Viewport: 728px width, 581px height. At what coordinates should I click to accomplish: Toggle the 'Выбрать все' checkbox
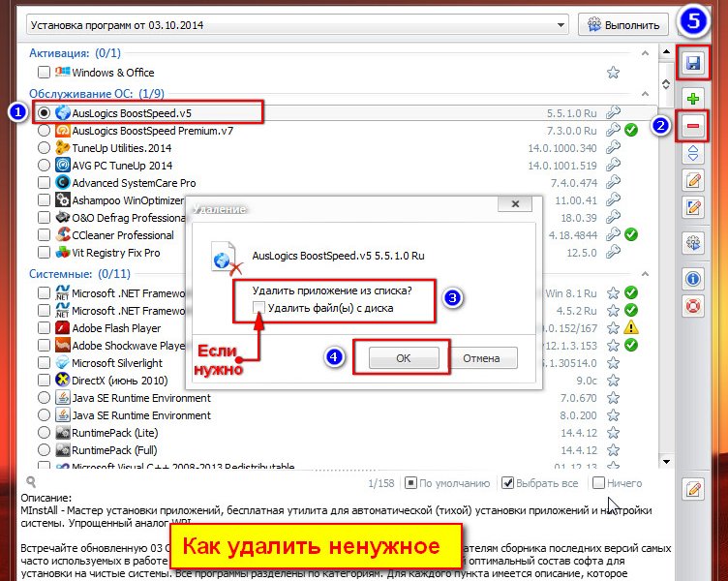(x=508, y=483)
